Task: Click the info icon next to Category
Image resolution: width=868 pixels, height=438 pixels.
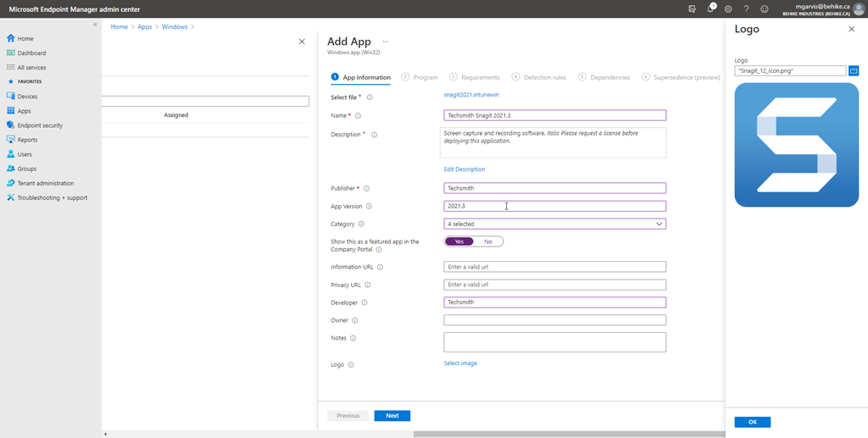Action: (x=361, y=225)
